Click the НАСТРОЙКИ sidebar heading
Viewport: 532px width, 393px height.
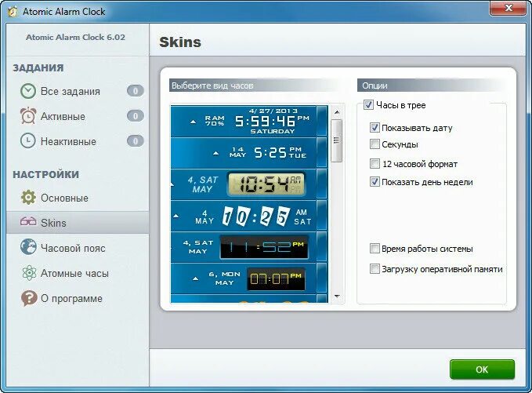click(x=45, y=175)
